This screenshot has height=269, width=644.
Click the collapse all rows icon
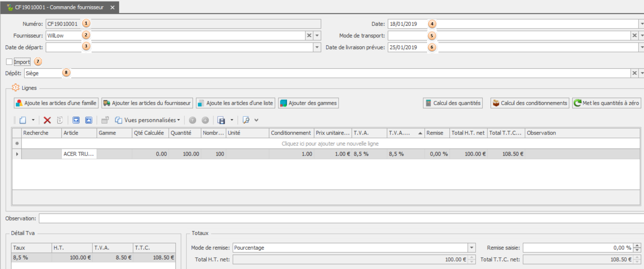coord(89,120)
